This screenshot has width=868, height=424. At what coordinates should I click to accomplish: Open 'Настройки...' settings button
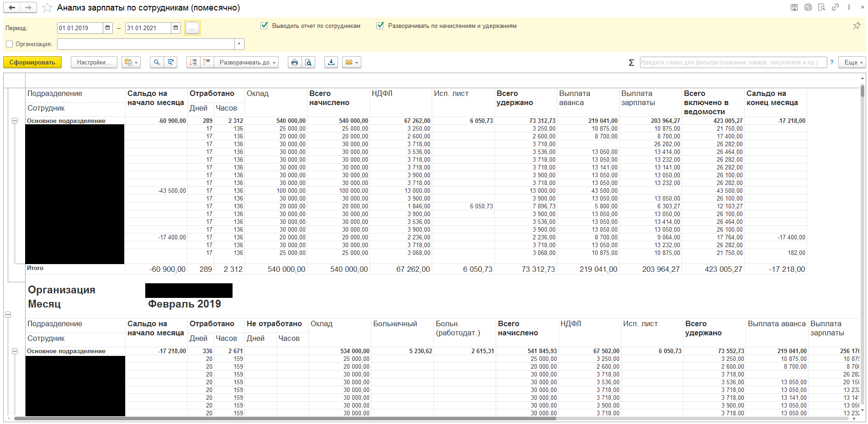[94, 63]
